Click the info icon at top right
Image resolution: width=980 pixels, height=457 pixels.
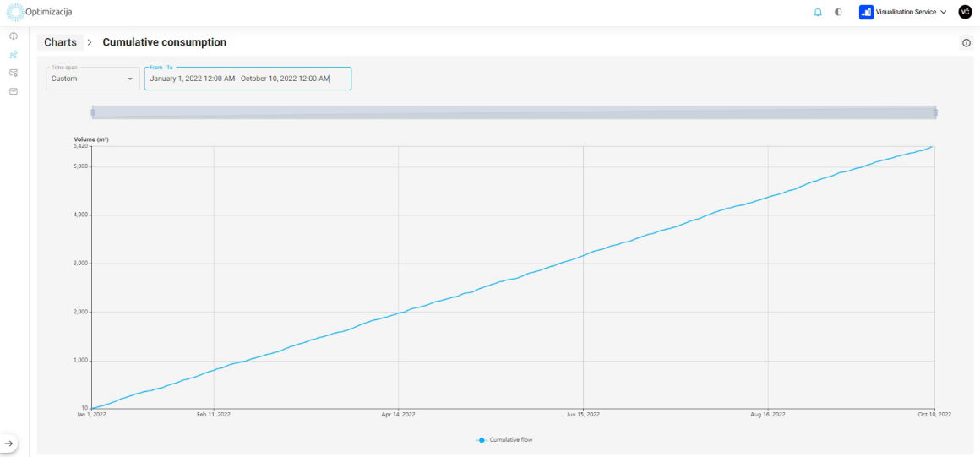[x=966, y=43]
